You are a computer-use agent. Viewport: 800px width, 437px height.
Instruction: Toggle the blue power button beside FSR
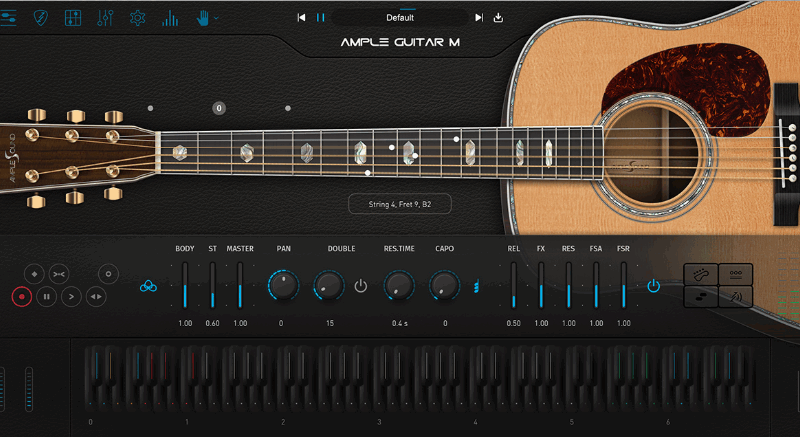pos(654,286)
